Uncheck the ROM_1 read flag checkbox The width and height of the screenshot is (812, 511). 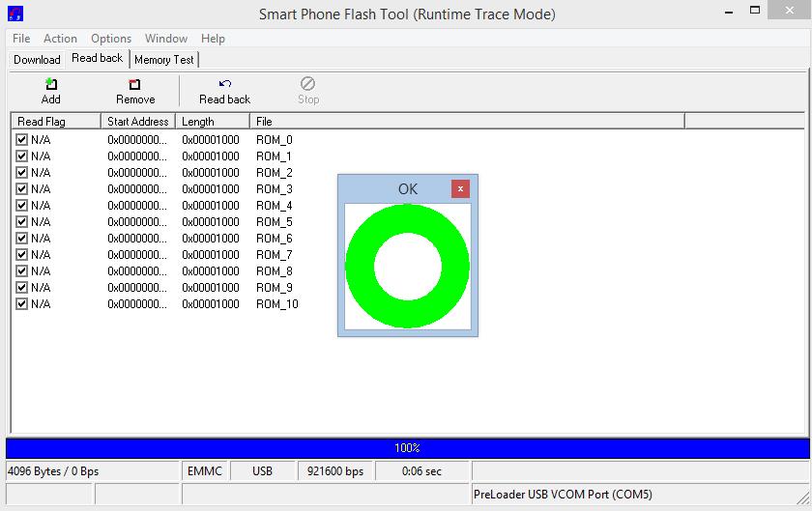tap(21, 156)
